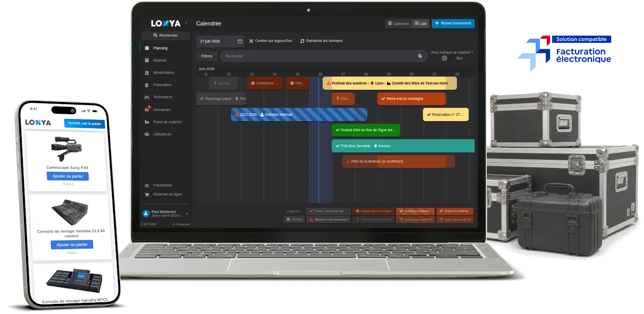Open the Parcs de matériel sidebar icon
The image size is (644, 314).
147,122
